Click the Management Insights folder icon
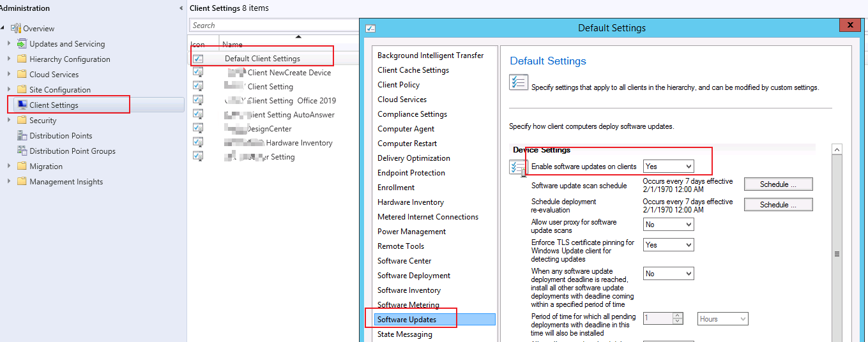This screenshot has width=868, height=342. (22, 181)
